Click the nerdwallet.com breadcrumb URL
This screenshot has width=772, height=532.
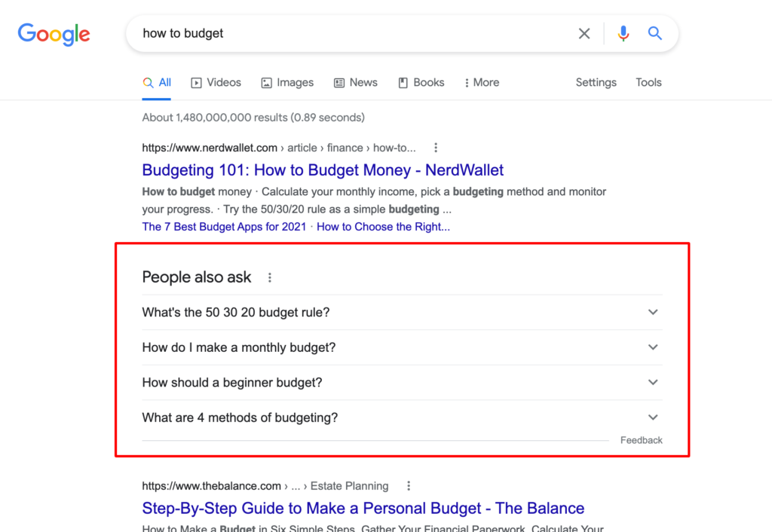click(279, 148)
